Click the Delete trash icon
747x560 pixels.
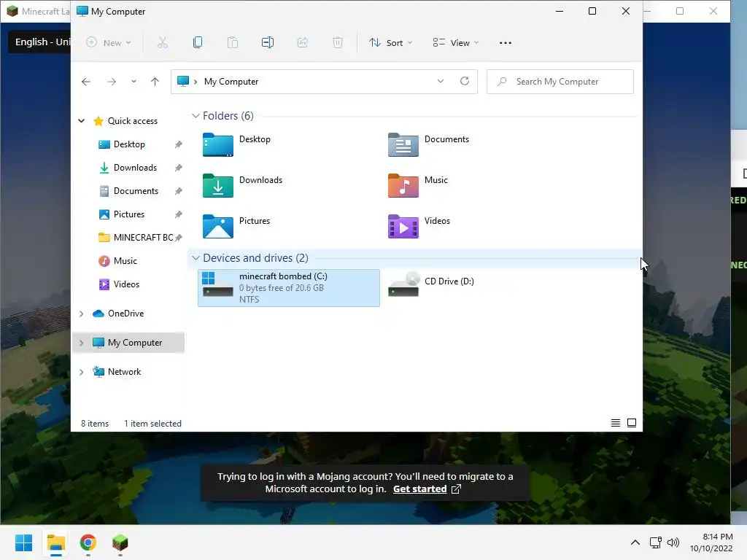tap(338, 43)
